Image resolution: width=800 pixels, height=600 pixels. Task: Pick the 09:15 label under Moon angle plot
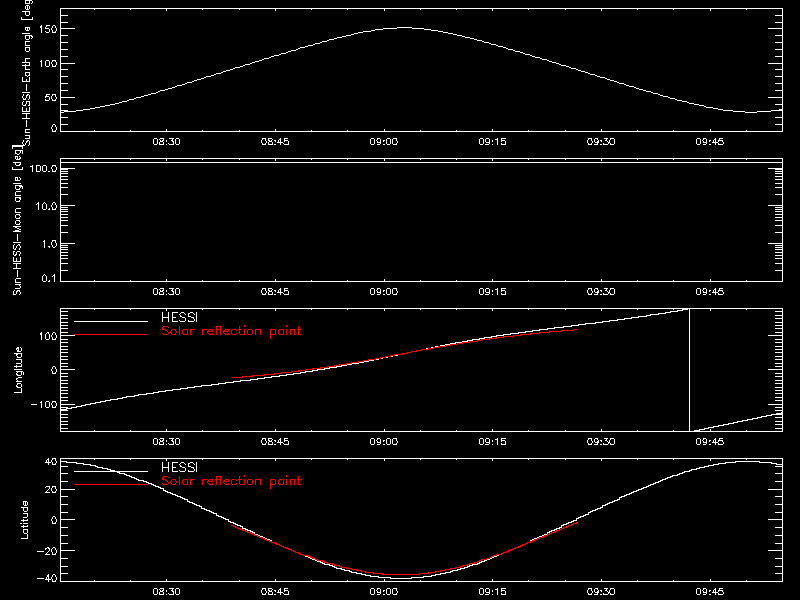(492, 291)
